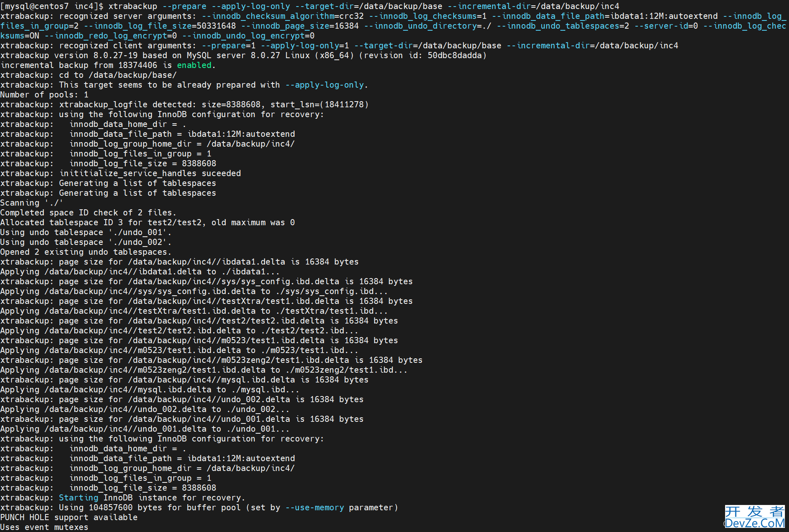Click the line "Scanning './'"

click(32, 203)
